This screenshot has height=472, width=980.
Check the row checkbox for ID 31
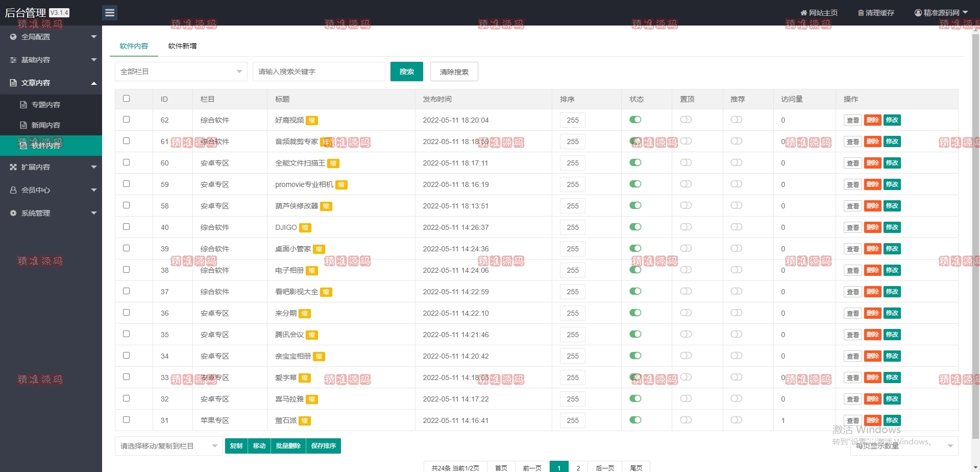tap(127, 420)
